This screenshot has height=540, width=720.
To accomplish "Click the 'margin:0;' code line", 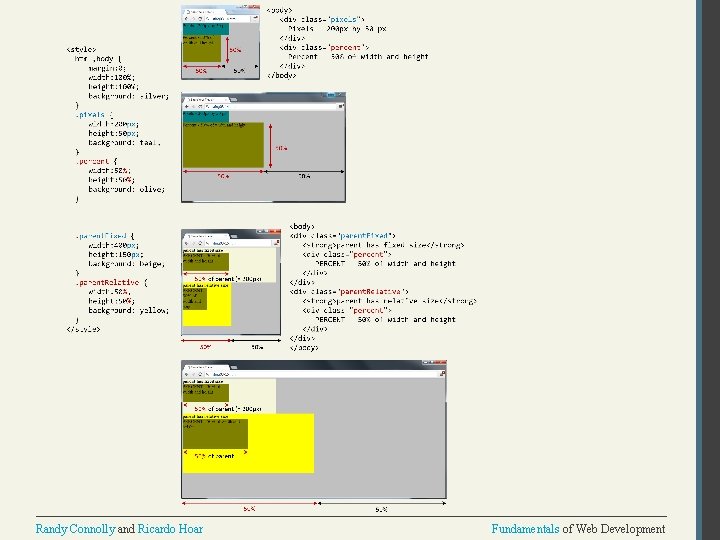I will pos(107,68).
